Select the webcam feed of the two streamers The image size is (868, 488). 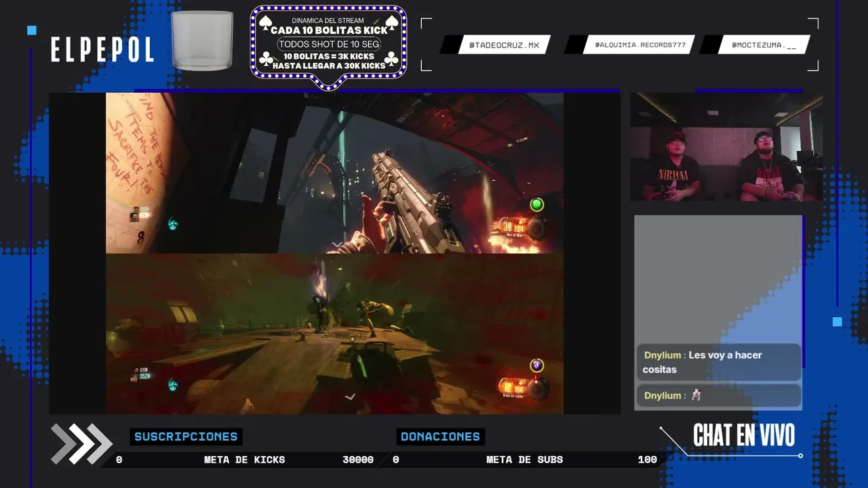pos(726,146)
